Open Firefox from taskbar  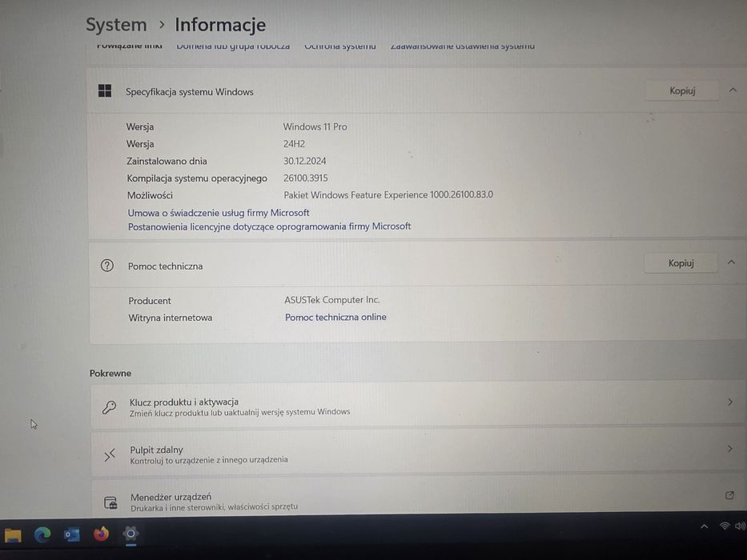(101, 534)
